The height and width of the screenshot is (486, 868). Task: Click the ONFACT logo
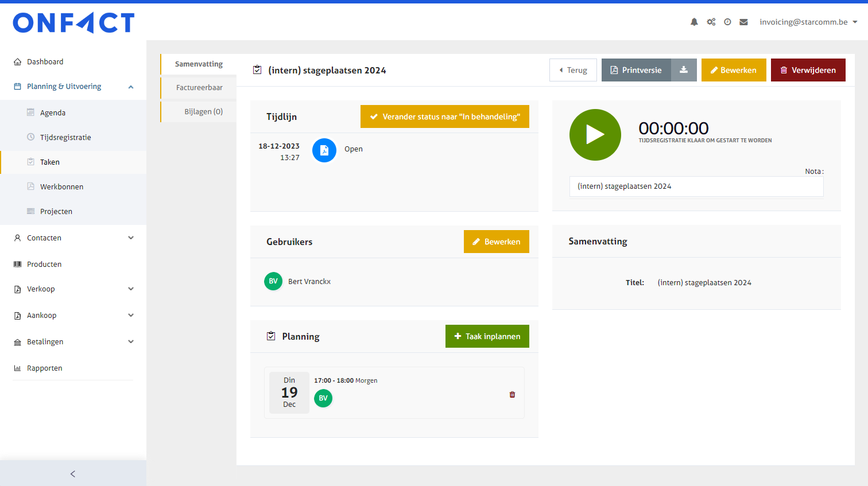pyautogui.click(x=73, y=23)
